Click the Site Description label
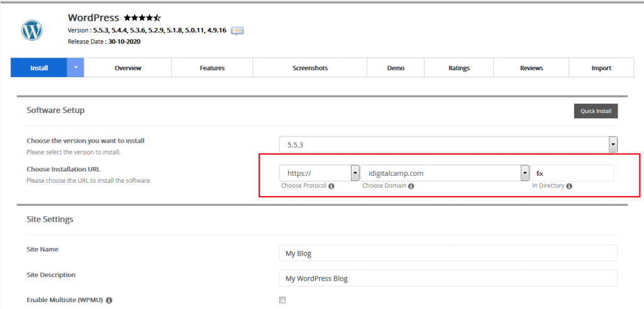Image resolution: width=644 pixels, height=309 pixels. click(x=52, y=274)
